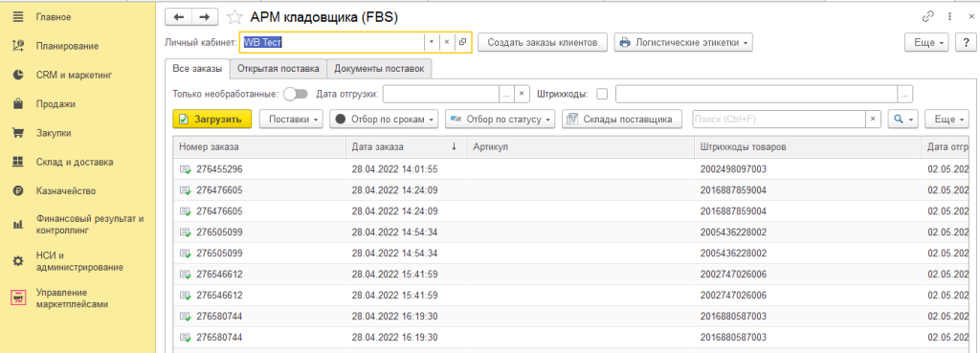The image size is (980, 353).
Task: Open the Отбор по срокам dropdown
Action: point(385,119)
